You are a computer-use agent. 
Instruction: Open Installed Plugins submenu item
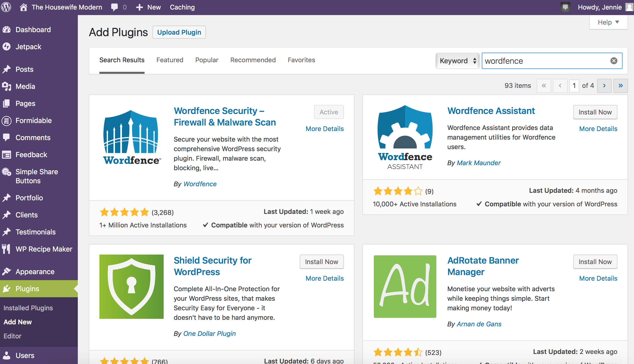coord(28,308)
